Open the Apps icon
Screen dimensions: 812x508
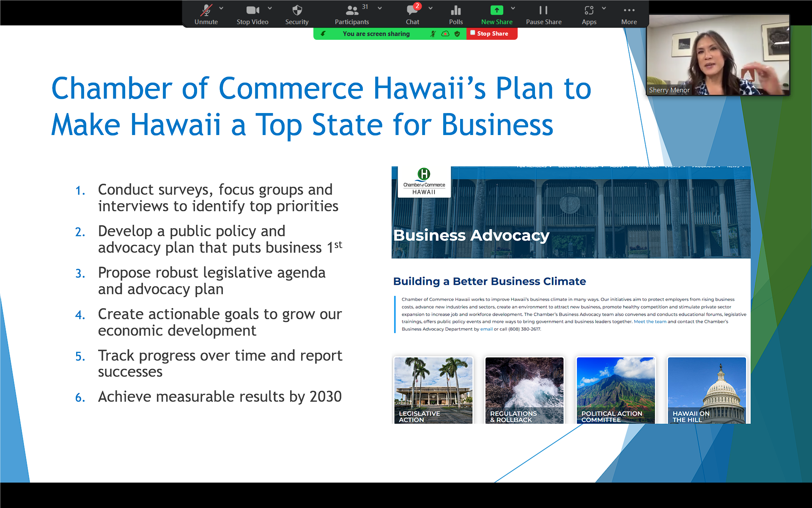tap(589, 14)
